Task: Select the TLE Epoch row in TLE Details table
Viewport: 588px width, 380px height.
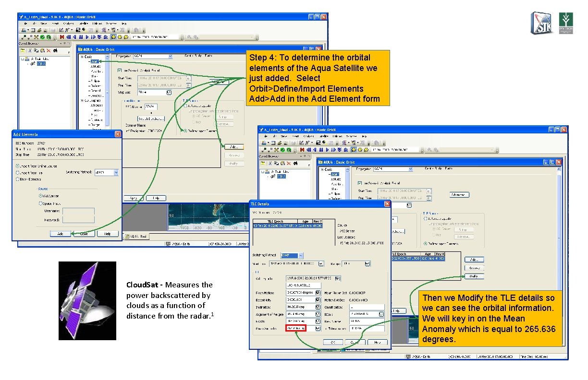Action: point(288,226)
